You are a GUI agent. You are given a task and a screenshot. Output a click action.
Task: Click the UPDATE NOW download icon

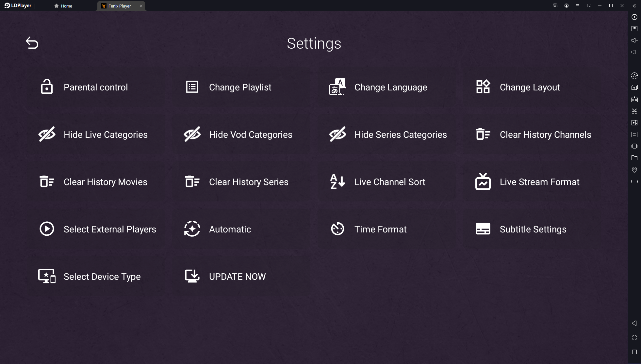(x=192, y=276)
